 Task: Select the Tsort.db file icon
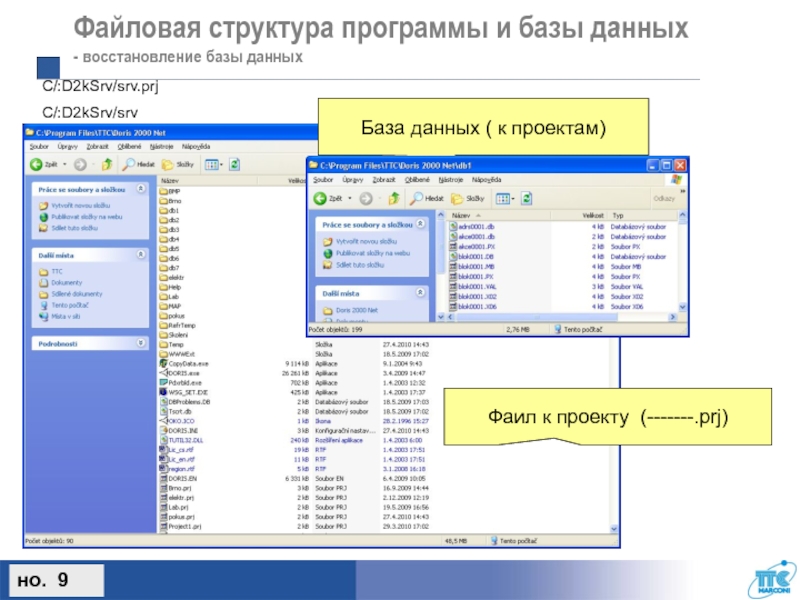pos(163,411)
